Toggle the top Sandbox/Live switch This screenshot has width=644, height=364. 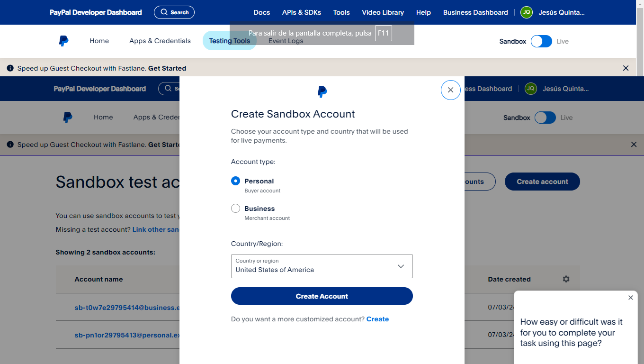coord(541,41)
